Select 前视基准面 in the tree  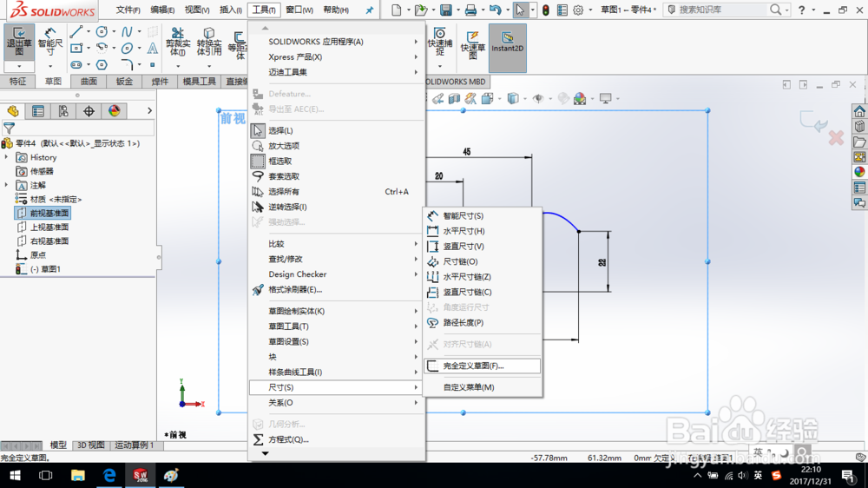[43, 214]
